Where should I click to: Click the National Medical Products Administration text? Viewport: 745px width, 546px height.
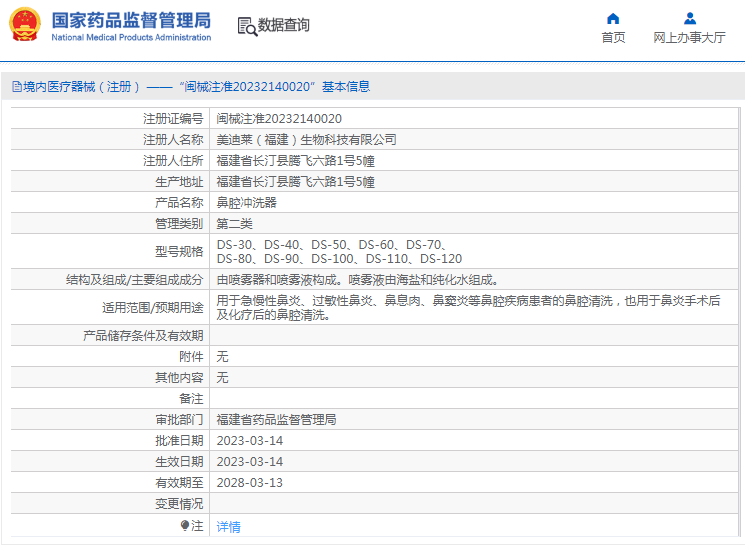(130, 38)
